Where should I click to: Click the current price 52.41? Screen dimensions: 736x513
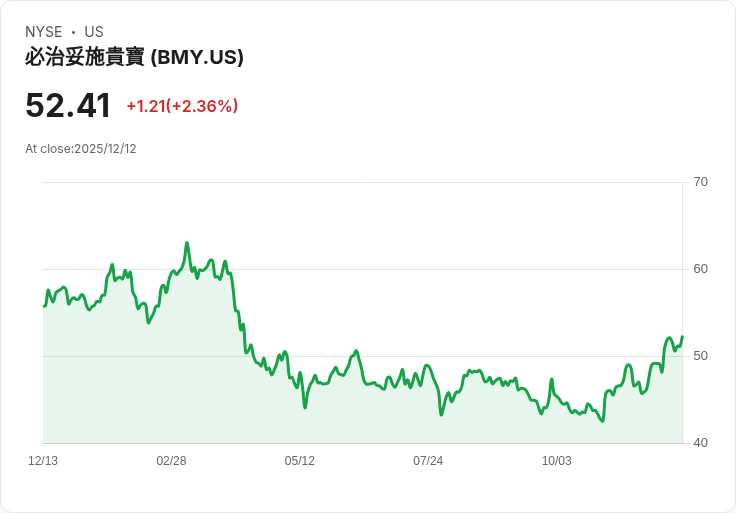pos(68,106)
